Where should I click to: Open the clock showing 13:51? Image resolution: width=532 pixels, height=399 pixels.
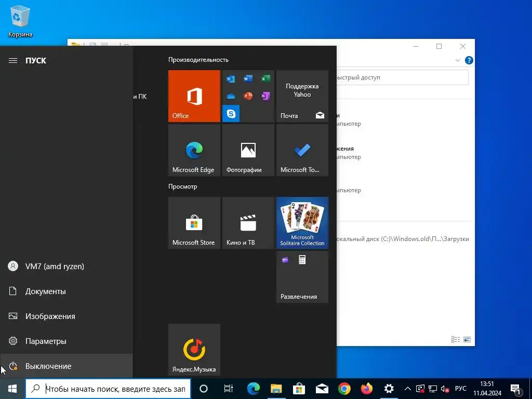[x=487, y=389]
